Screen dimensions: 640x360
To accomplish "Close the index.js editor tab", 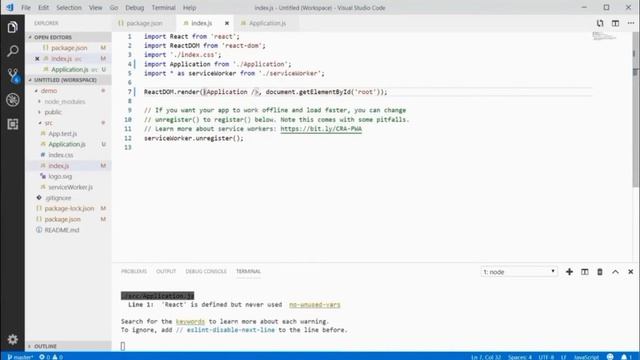I will click(x=227, y=23).
